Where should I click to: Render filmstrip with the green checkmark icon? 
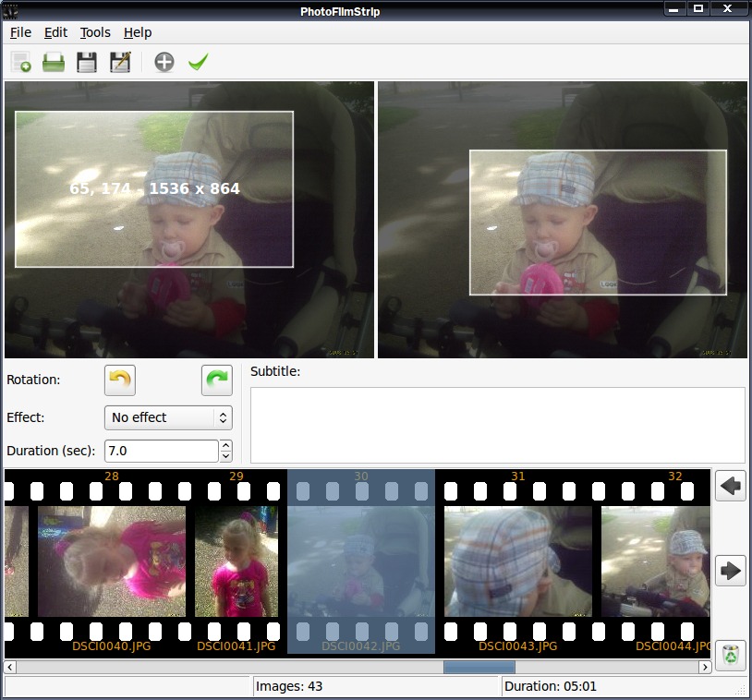(x=198, y=62)
